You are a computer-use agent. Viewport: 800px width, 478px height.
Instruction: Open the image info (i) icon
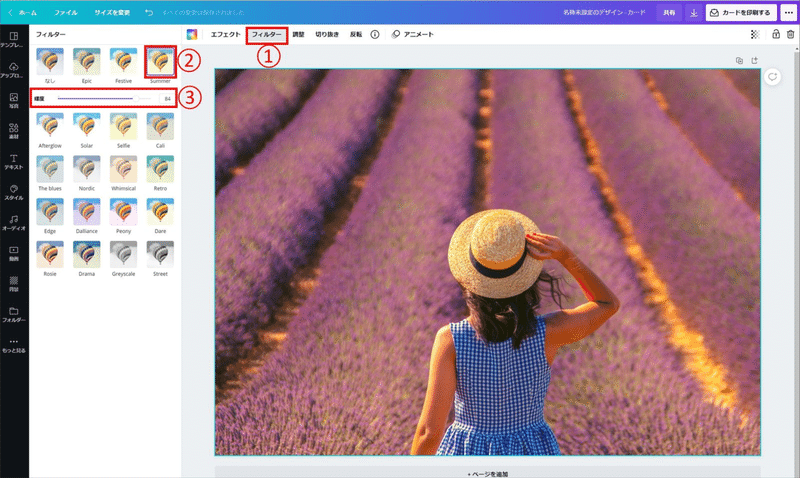pos(374,34)
